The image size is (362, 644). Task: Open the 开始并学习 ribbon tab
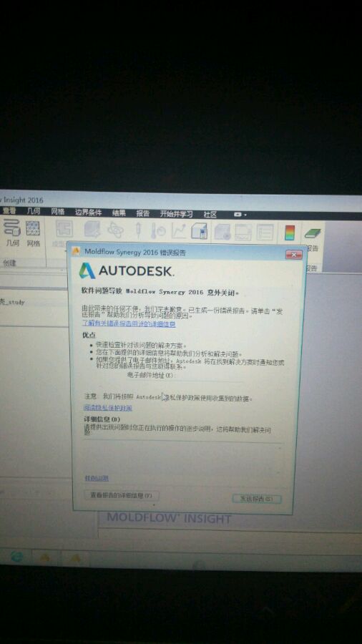(176, 214)
